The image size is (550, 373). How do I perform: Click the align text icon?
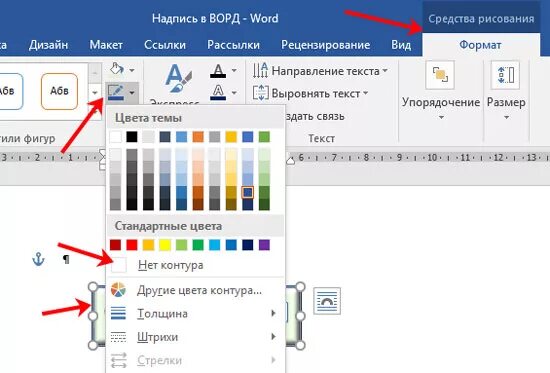(x=260, y=93)
